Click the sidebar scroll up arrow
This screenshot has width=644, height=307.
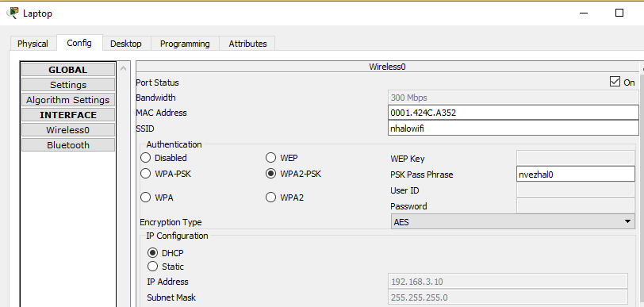point(123,68)
